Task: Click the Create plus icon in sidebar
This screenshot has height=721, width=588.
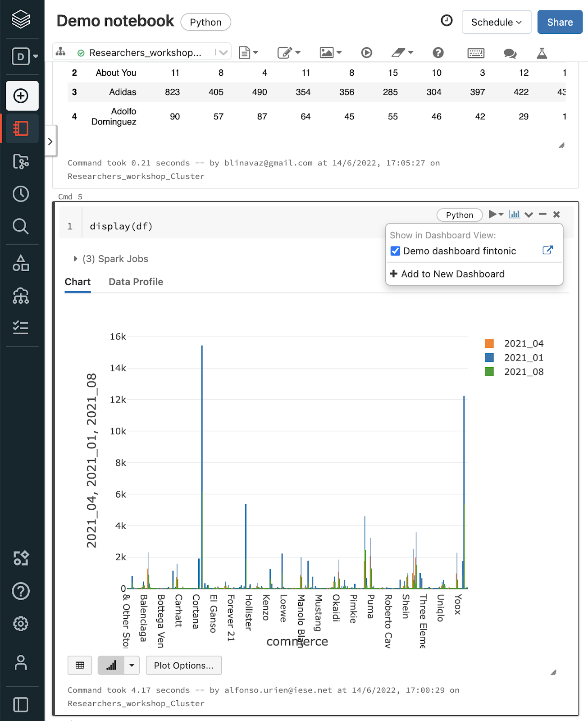Action: point(21,96)
